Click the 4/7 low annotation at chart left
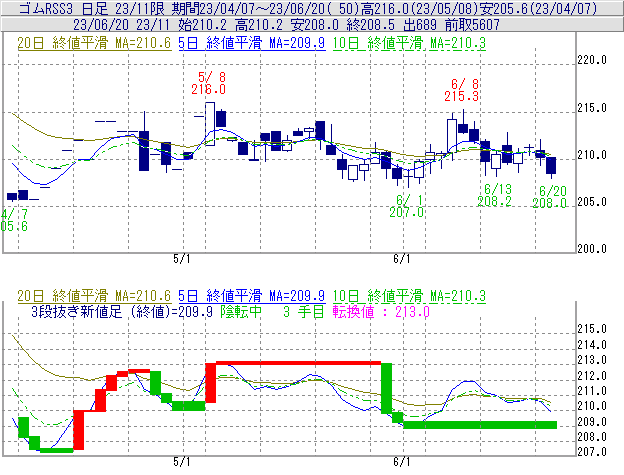624x475 pixels. point(14,220)
